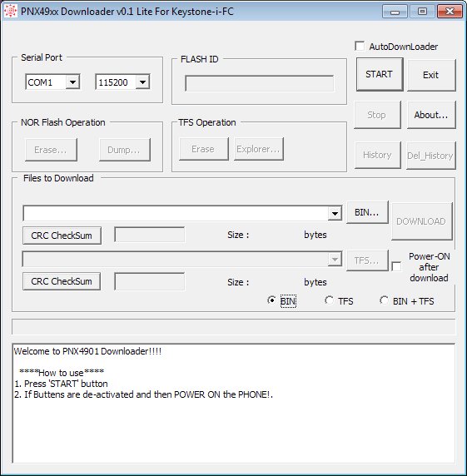Click the FLASH ID text field

[260, 83]
